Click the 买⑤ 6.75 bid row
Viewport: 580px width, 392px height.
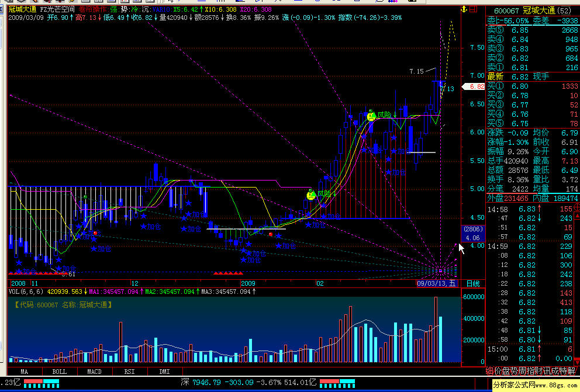tap(532, 124)
